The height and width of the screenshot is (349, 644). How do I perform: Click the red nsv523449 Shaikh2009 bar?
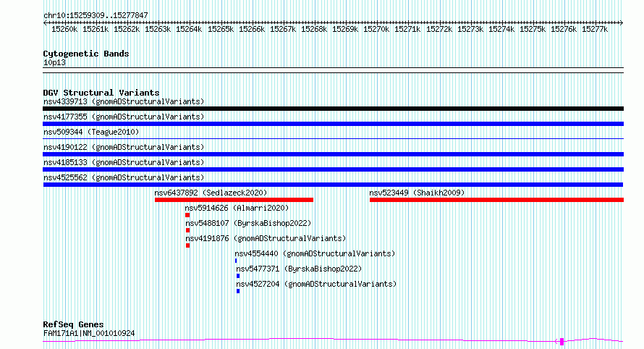tap(496, 200)
